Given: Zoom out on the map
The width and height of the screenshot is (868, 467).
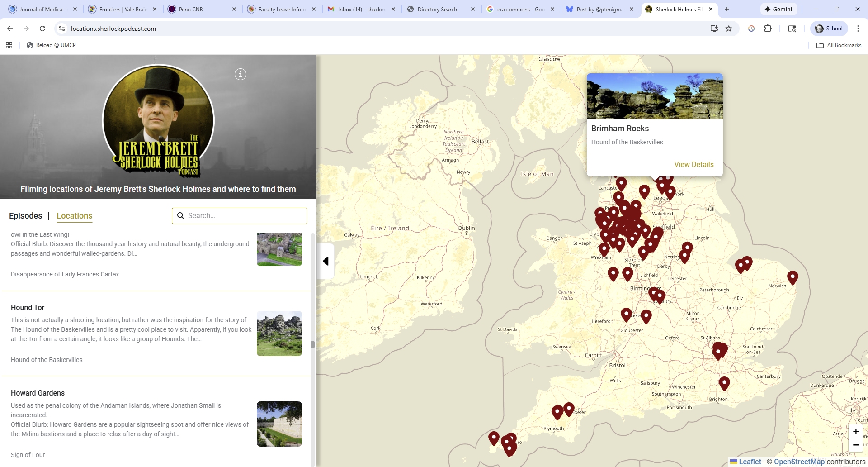Looking at the screenshot, I should point(855,445).
